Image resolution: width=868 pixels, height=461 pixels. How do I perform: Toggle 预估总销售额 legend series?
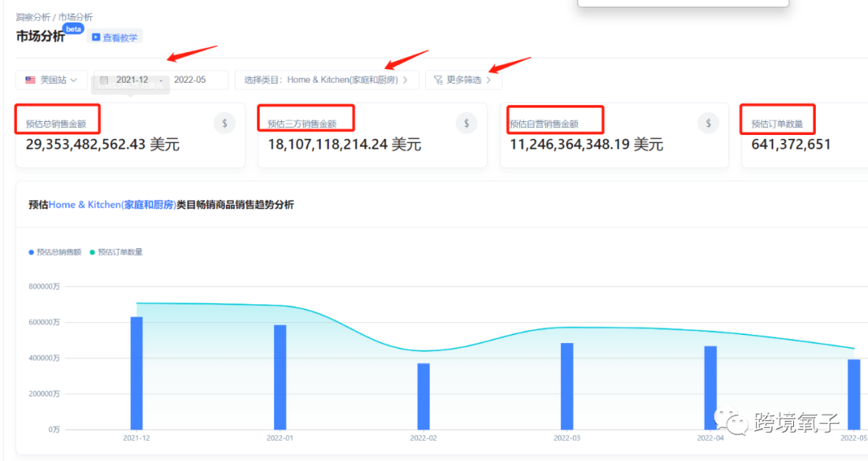pos(55,252)
